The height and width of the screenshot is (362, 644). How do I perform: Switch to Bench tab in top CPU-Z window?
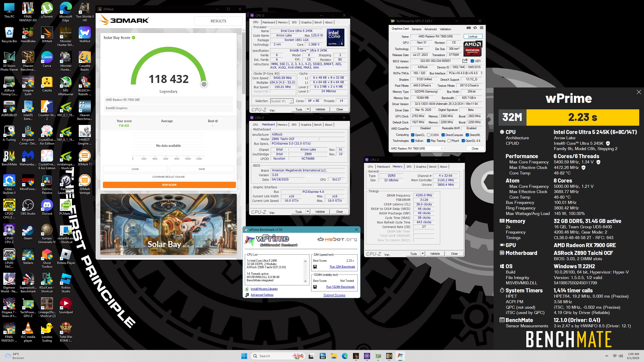pos(318,22)
